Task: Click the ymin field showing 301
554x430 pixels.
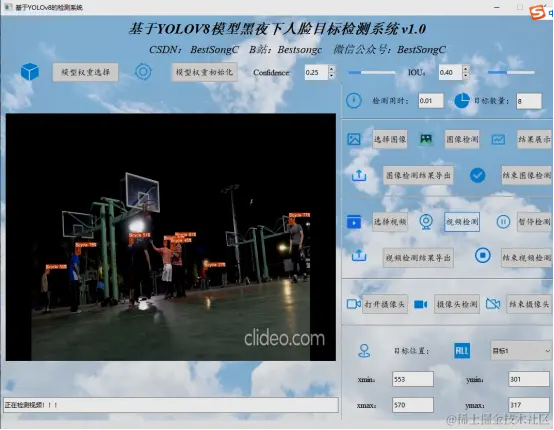Action: point(529,379)
